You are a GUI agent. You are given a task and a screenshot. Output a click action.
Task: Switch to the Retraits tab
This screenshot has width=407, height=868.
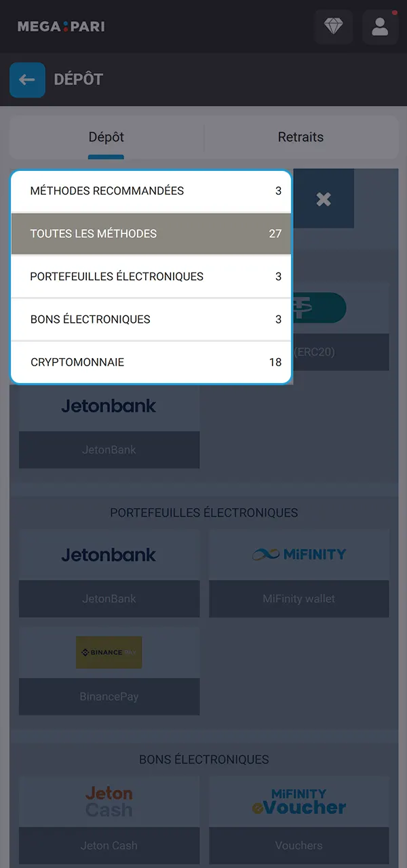pos(301,137)
